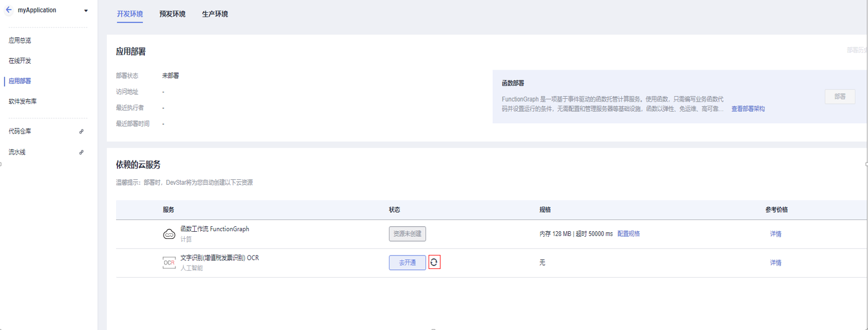Viewport: 868px width, 330px height.
Task: Click the link icon beside 代码仓库
Action: [x=82, y=131]
